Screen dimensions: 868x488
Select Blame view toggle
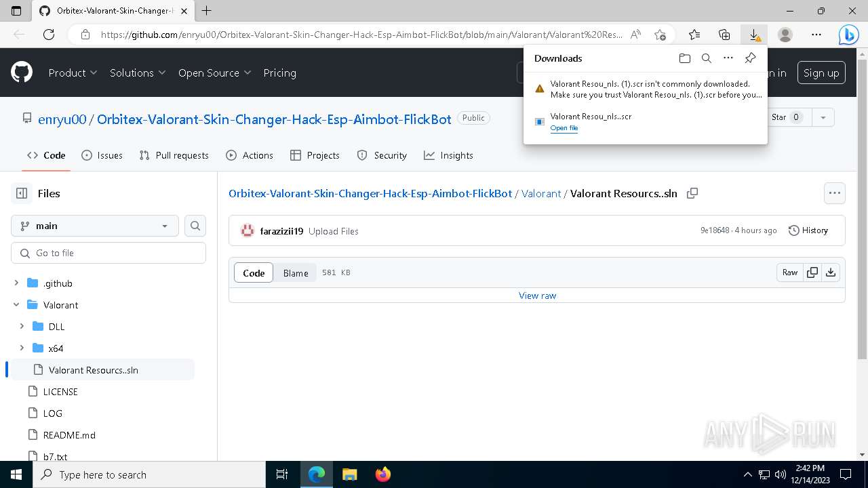coord(296,272)
